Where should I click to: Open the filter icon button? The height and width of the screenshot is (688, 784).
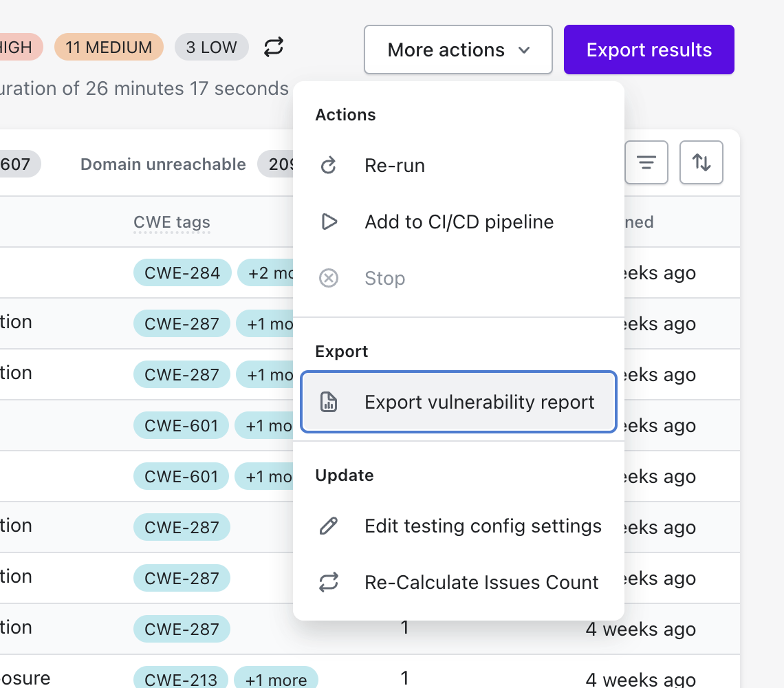click(646, 162)
